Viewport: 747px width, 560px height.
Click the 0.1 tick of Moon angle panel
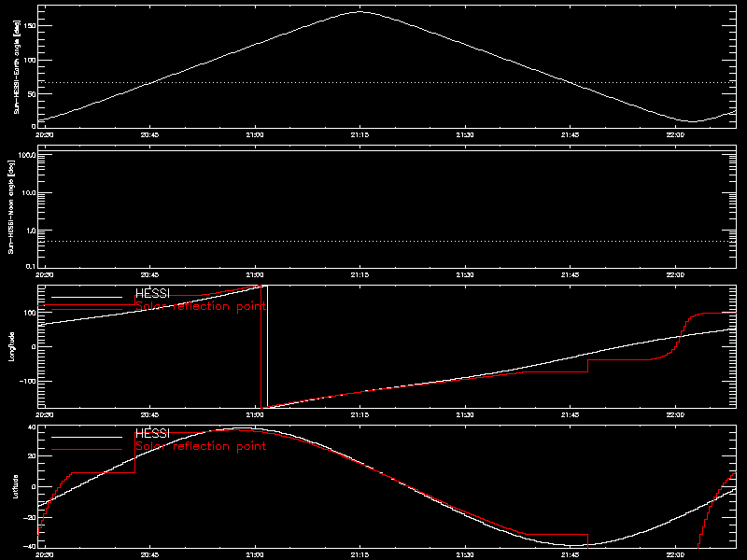pos(30,266)
